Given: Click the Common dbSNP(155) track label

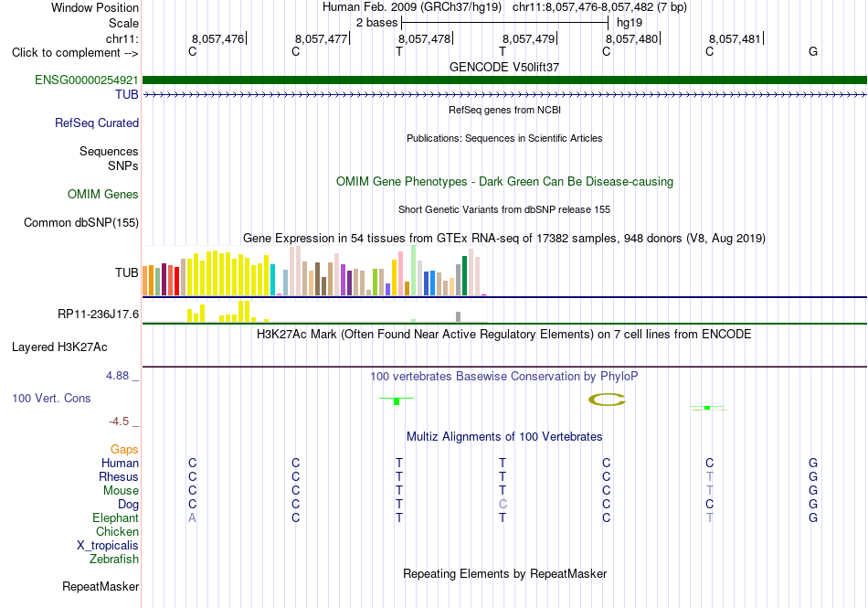Looking at the screenshot, I should (81, 222).
